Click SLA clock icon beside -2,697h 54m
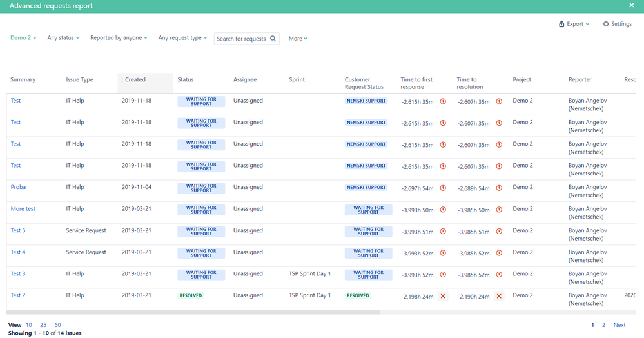This screenshot has height=338, width=644. tap(443, 188)
